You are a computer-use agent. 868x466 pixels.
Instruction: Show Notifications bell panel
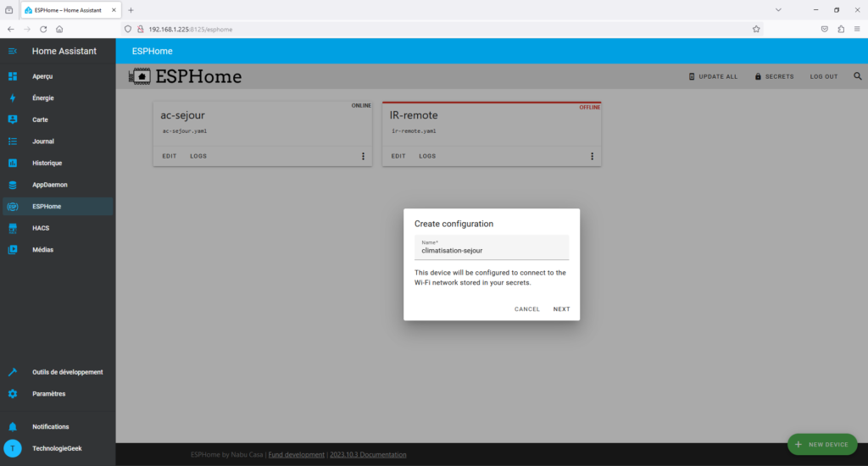13,426
